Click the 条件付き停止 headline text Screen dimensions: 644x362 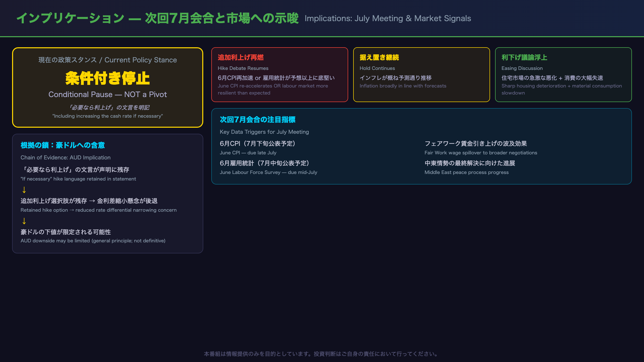tap(107, 78)
